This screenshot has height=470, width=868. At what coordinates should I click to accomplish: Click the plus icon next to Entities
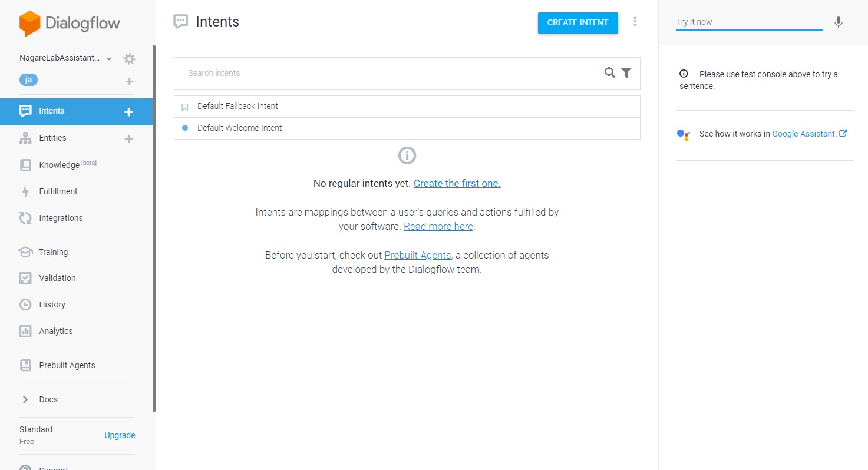pyautogui.click(x=129, y=139)
